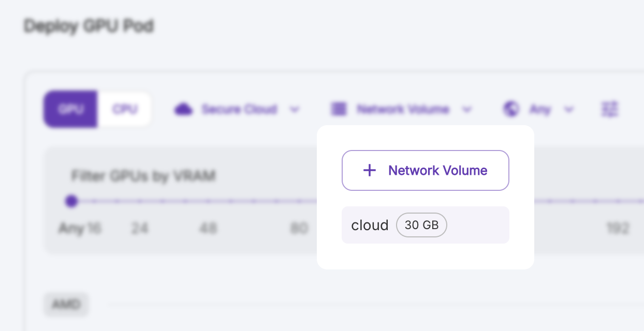Expand the chevron beside Any region
644x331 pixels.
569,110
